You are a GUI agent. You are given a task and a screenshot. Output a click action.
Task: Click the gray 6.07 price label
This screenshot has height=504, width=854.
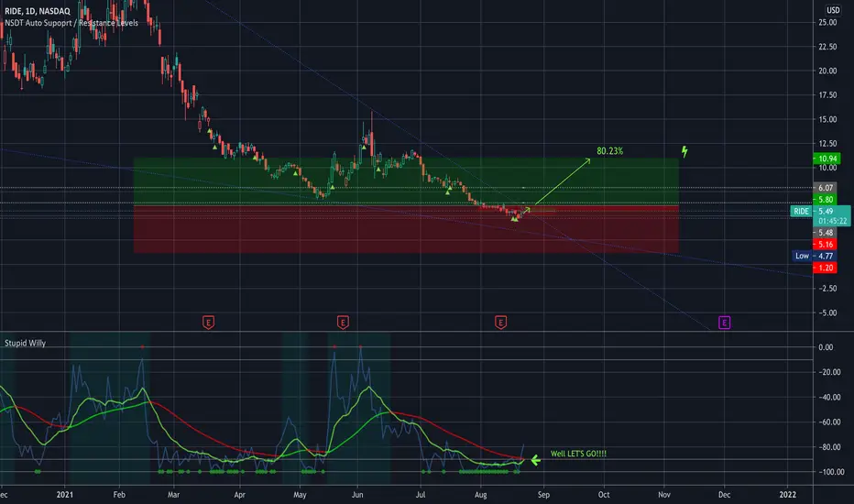point(825,188)
